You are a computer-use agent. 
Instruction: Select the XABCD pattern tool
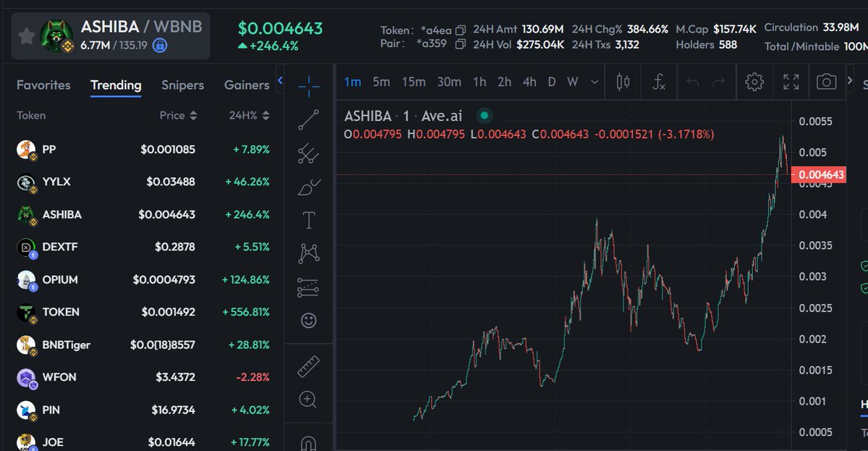tap(309, 253)
